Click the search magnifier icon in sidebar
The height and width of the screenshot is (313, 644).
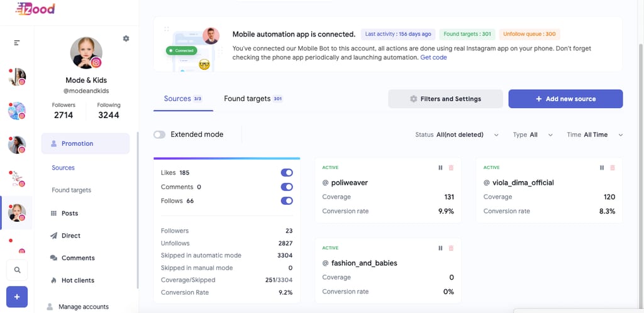click(17, 270)
